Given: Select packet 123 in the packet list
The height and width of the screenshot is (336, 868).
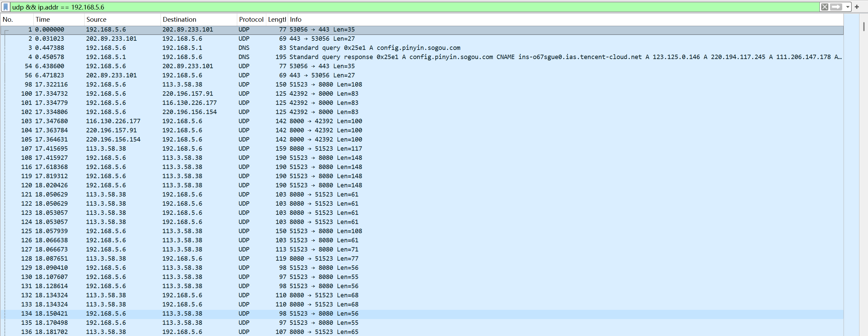Looking at the screenshot, I should [x=422, y=213].
